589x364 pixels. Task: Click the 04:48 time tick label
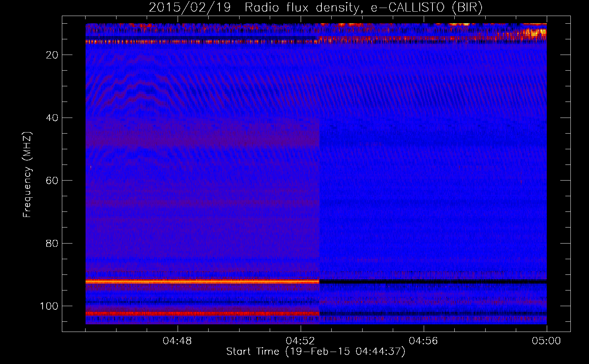click(177, 341)
